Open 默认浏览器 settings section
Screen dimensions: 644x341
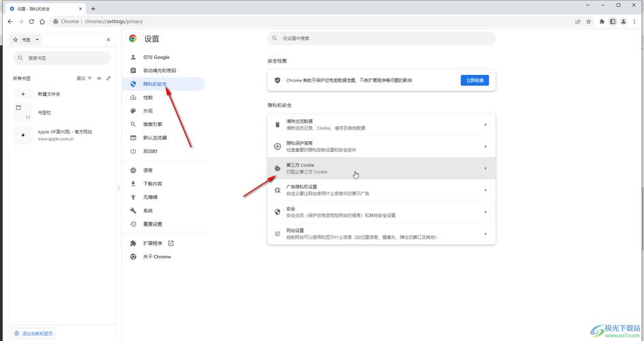click(164, 138)
